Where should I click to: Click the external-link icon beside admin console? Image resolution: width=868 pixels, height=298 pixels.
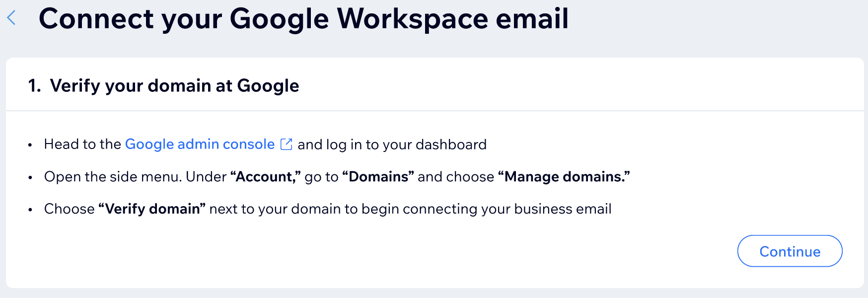pos(287,144)
